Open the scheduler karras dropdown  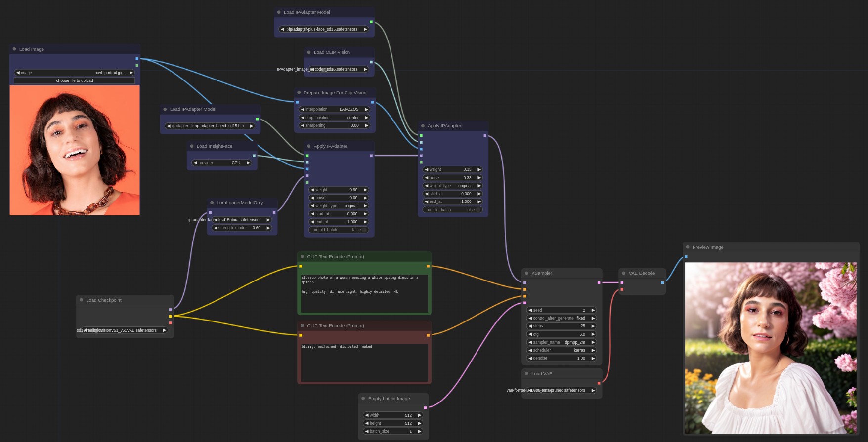[x=562, y=350]
